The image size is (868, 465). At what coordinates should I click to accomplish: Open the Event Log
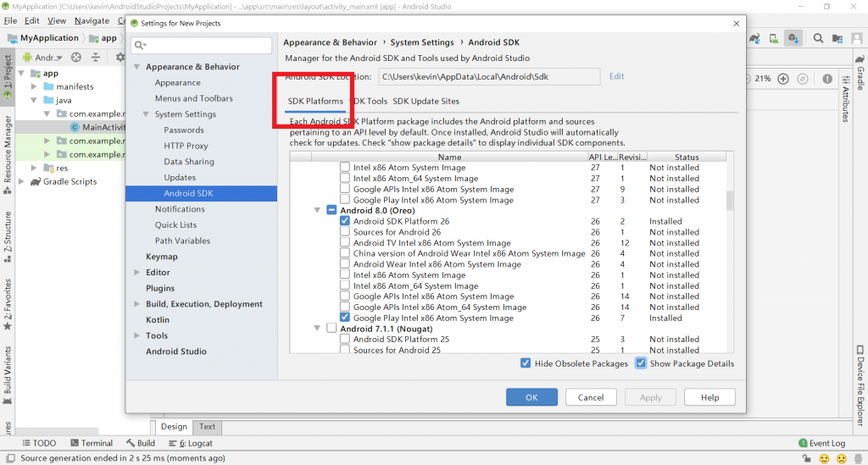click(822, 443)
